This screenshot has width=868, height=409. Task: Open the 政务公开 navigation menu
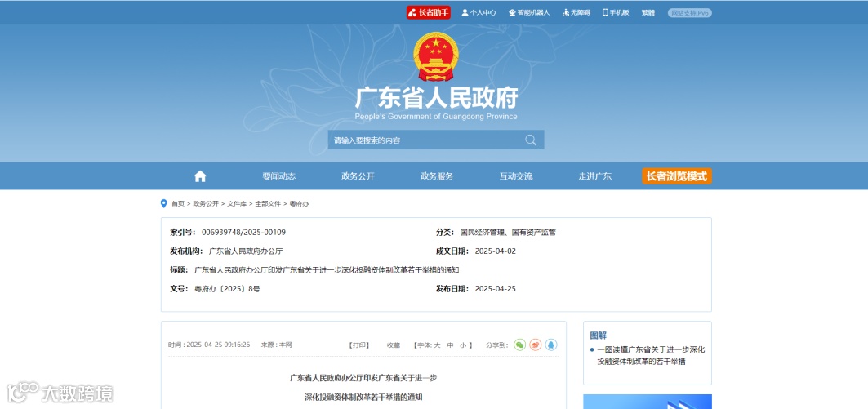tap(358, 176)
